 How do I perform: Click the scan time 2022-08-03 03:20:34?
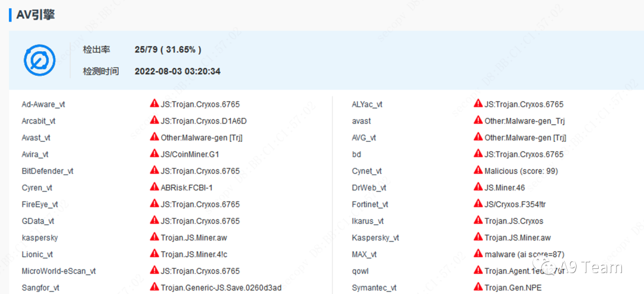[178, 72]
